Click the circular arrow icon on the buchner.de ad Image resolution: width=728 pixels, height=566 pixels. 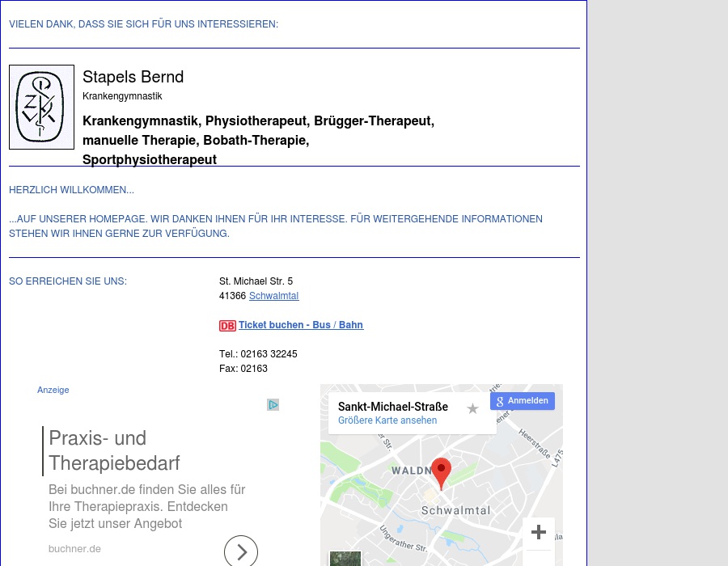[241, 551]
